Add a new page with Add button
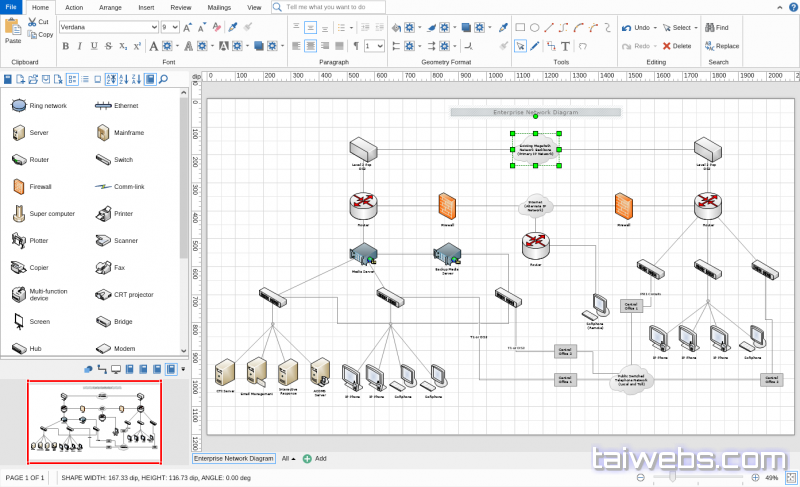 pyautogui.click(x=315, y=458)
